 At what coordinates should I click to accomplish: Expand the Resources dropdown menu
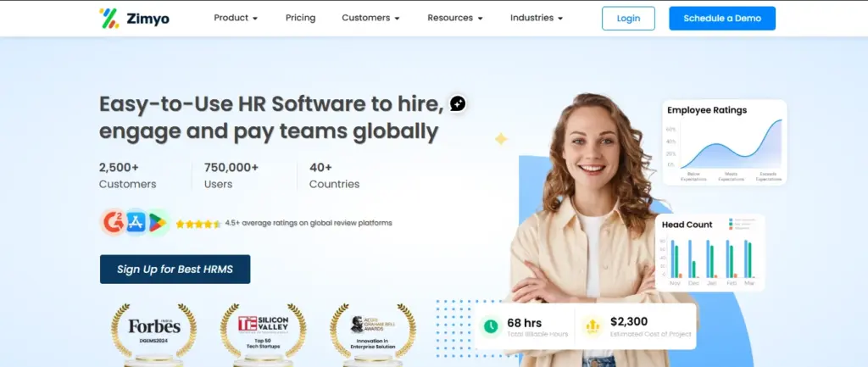[x=455, y=18]
